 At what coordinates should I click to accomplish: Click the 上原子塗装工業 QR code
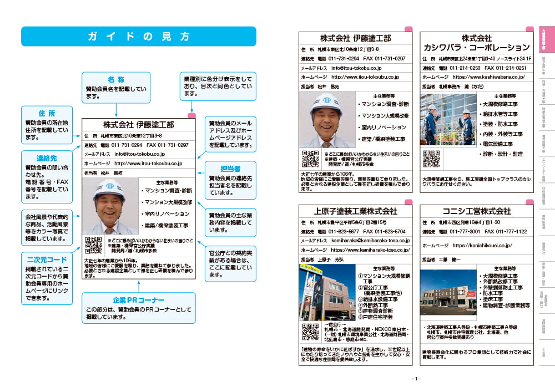click(x=310, y=332)
